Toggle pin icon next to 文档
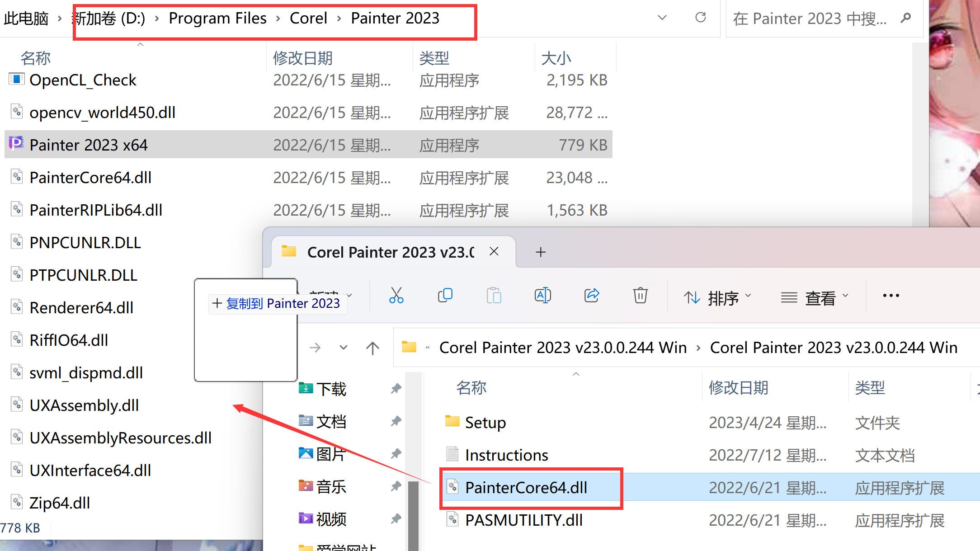The image size is (980, 551). [x=396, y=421]
